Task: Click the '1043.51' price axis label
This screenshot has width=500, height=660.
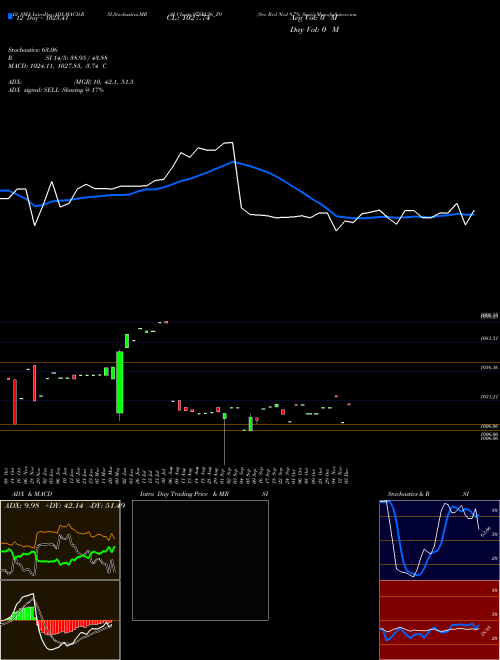Action: [489, 338]
